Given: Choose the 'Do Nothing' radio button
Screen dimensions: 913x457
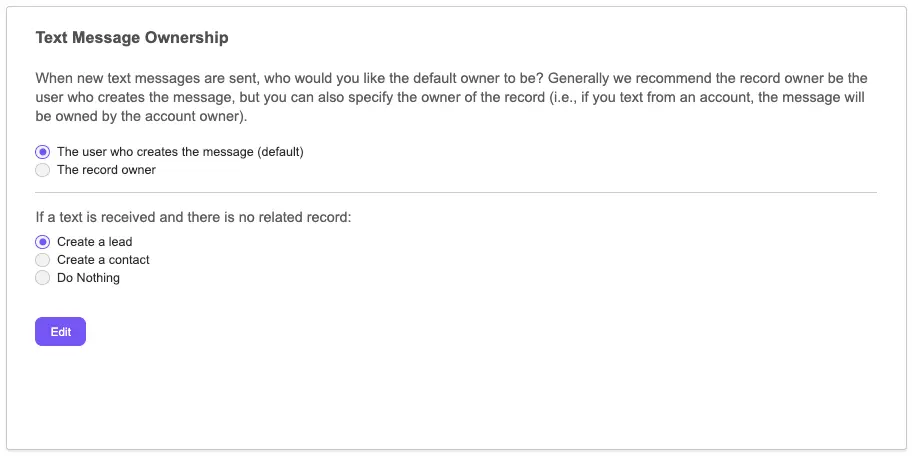Looking at the screenshot, I should coord(42,278).
